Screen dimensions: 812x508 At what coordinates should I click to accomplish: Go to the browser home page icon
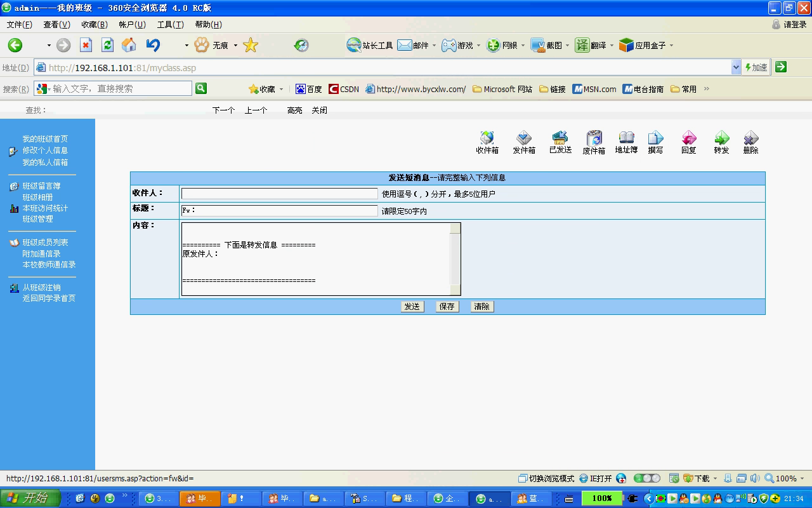coord(129,45)
